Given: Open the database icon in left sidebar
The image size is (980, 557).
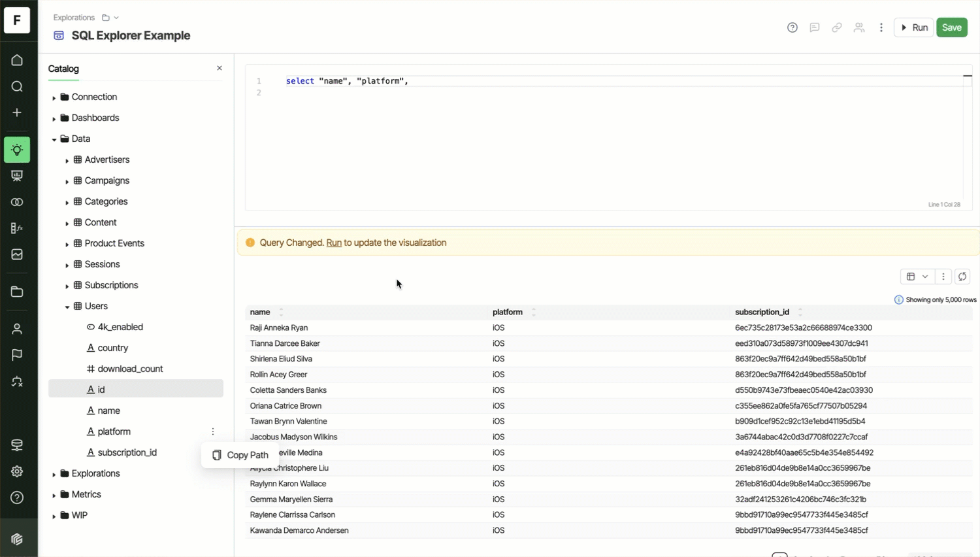Looking at the screenshot, I should pyautogui.click(x=17, y=445).
